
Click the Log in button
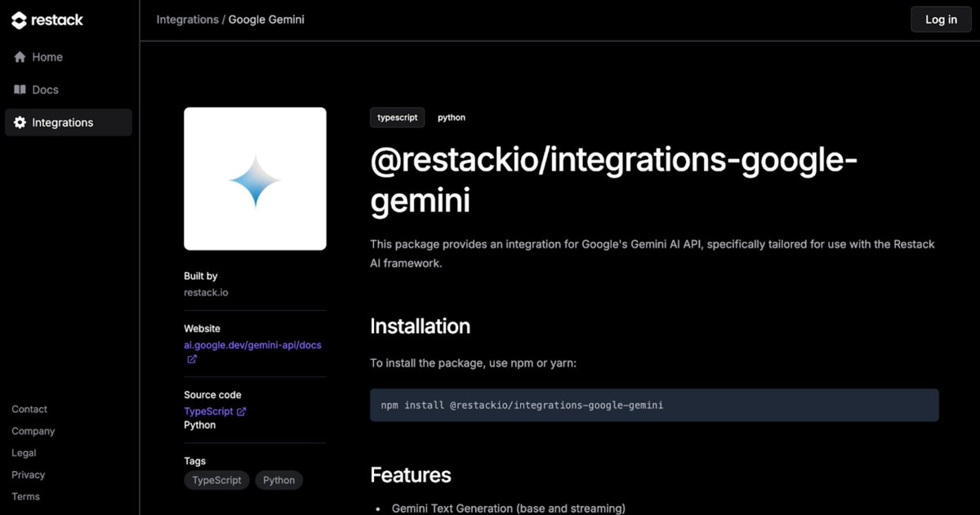[x=941, y=20]
